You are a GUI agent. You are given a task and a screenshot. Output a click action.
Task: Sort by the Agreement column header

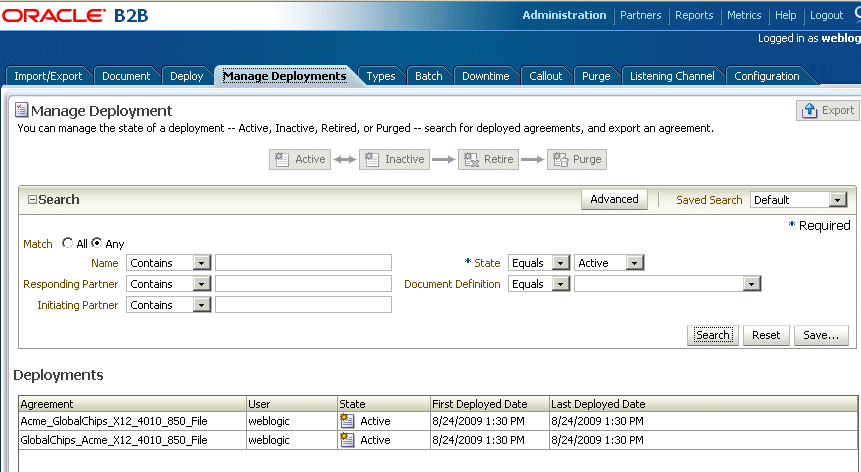coord(132,404)
